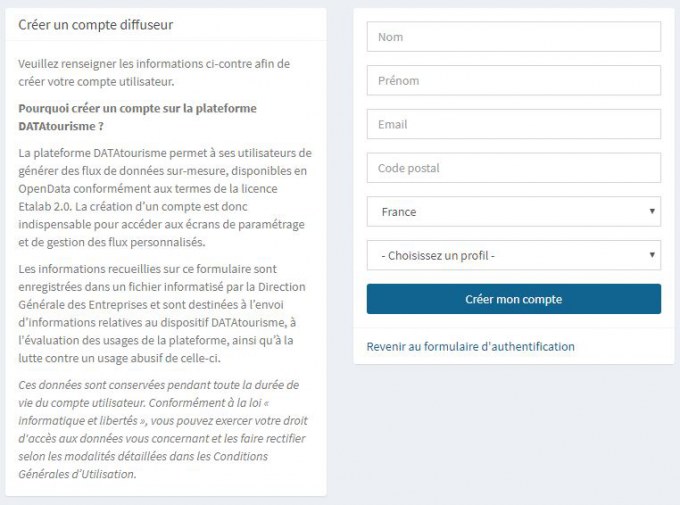Screen dimensions: 680x505
Task: Select the Email input box
Action: (513, 125)
